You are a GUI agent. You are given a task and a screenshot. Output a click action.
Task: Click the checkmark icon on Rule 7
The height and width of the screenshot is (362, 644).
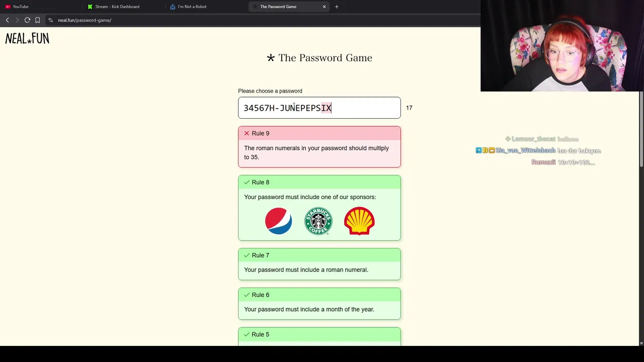[247, 255]
